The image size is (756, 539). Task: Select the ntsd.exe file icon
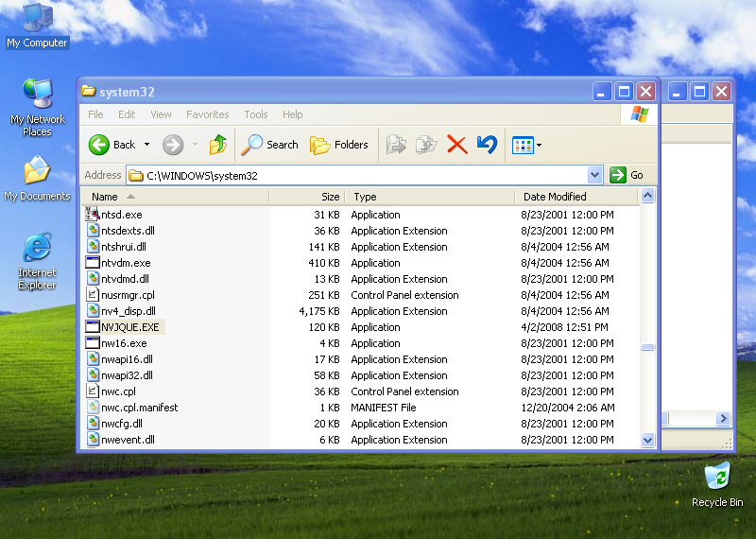point(92,215)
